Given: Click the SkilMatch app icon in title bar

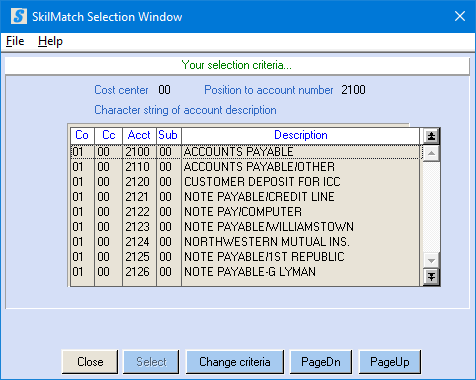Looking at the screenshot, I should pos(19,16).
